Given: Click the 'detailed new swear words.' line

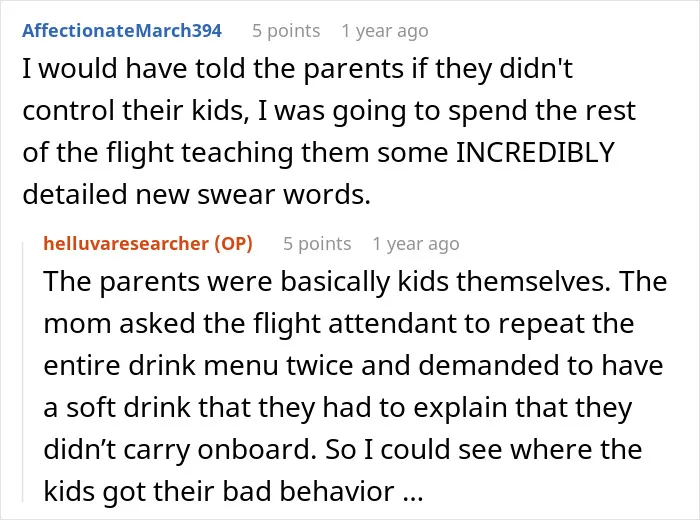Looking at the screenshot, I should [x=196, y=195].
